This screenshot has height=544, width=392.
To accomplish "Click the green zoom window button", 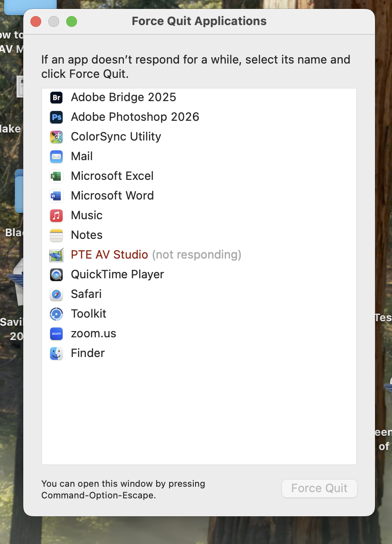I will [72, 21].
